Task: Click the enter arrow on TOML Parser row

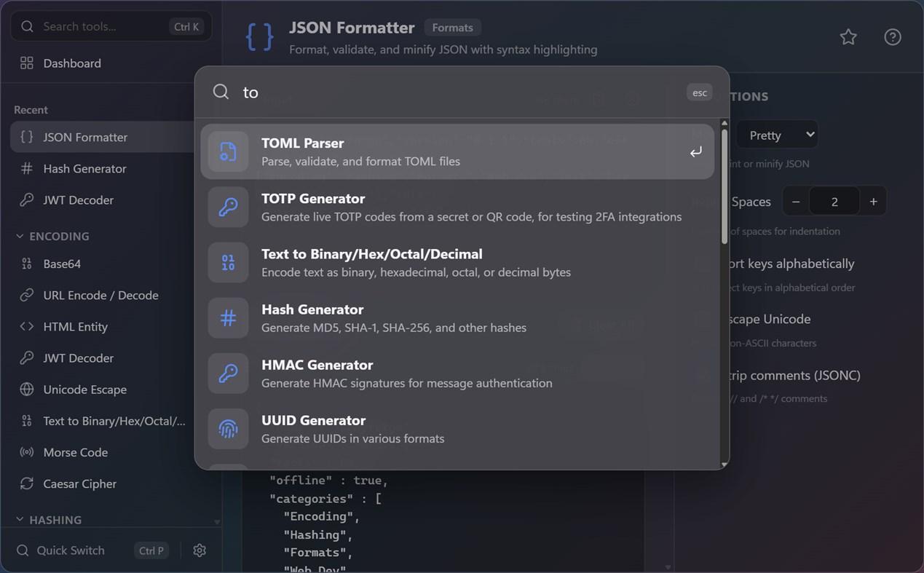Action: pos(695,151)
